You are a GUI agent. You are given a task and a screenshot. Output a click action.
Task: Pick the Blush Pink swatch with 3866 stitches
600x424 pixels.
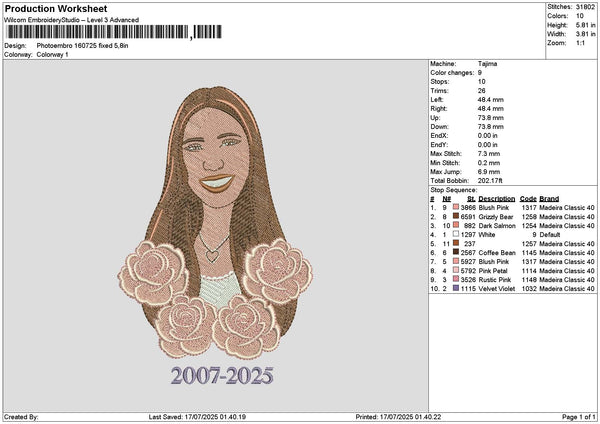(456, 207)
